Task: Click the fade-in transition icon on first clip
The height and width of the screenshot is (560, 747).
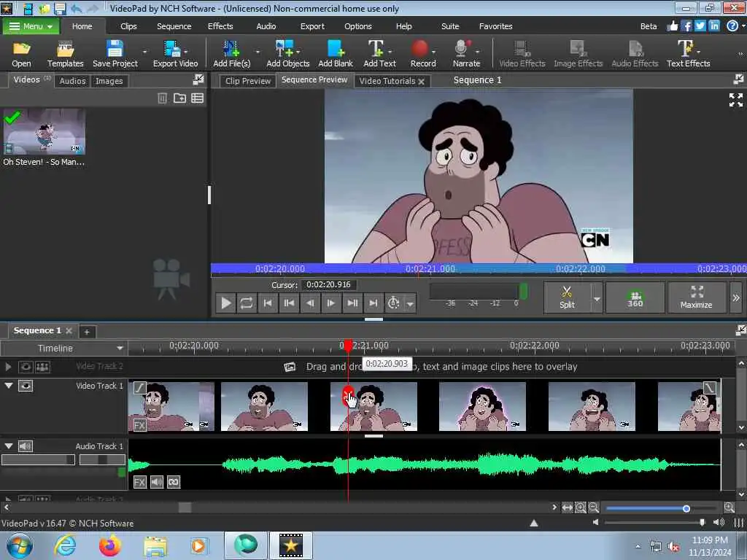Action: tap(139, 388)
